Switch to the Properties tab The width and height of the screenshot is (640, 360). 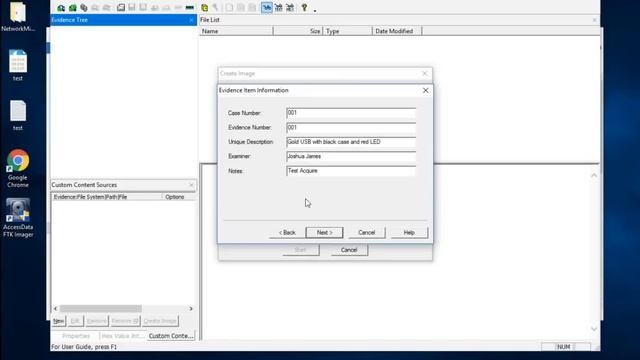(76, 336)
